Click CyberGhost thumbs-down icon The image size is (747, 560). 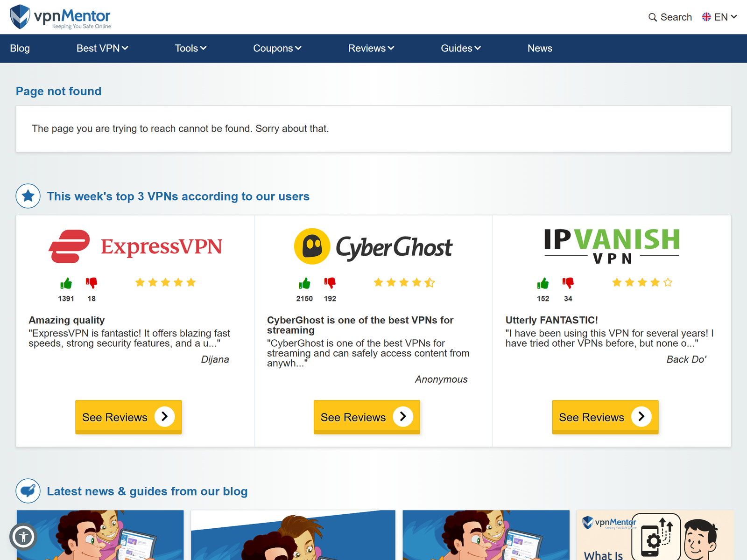click(330, 283)
